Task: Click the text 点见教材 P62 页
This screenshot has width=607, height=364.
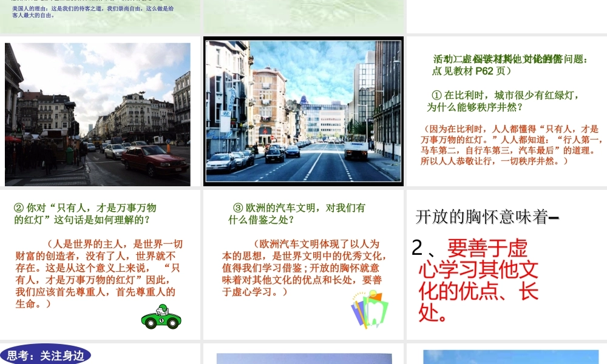Action: (x=472, y=71)
